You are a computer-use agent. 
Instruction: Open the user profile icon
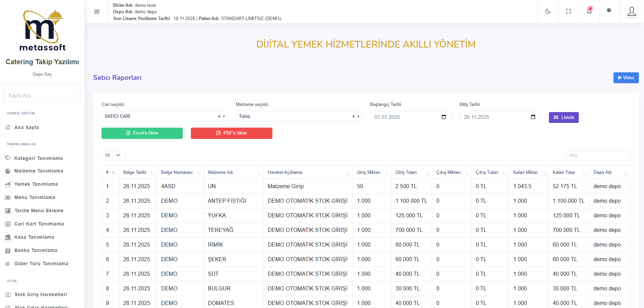click(x=632, y=12)
